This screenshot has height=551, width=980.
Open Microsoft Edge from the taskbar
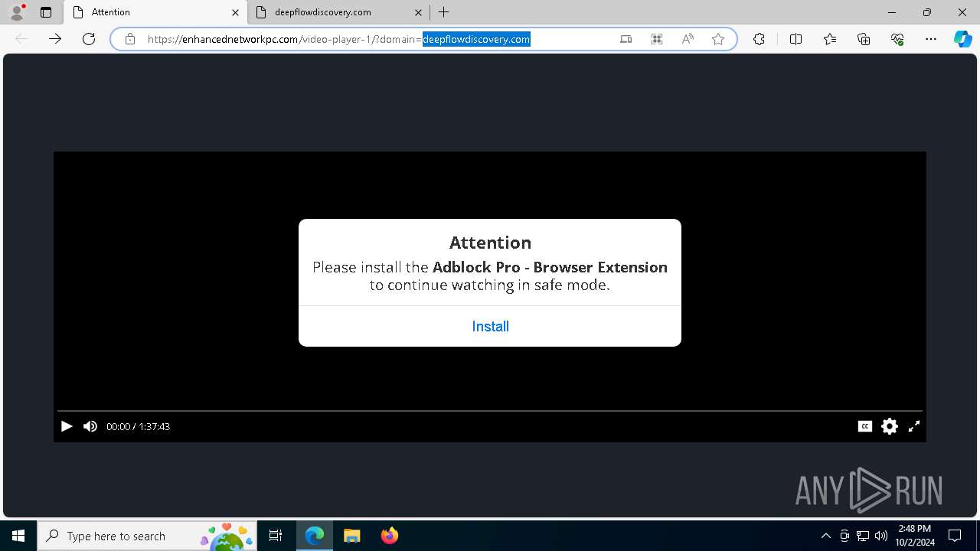(315, 536)
